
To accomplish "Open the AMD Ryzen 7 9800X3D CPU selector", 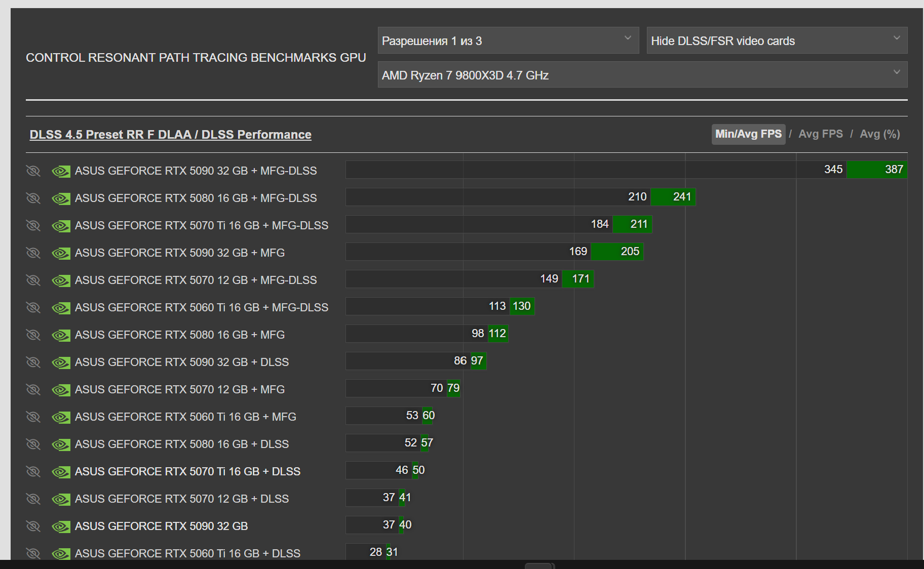I will [642, 75].
